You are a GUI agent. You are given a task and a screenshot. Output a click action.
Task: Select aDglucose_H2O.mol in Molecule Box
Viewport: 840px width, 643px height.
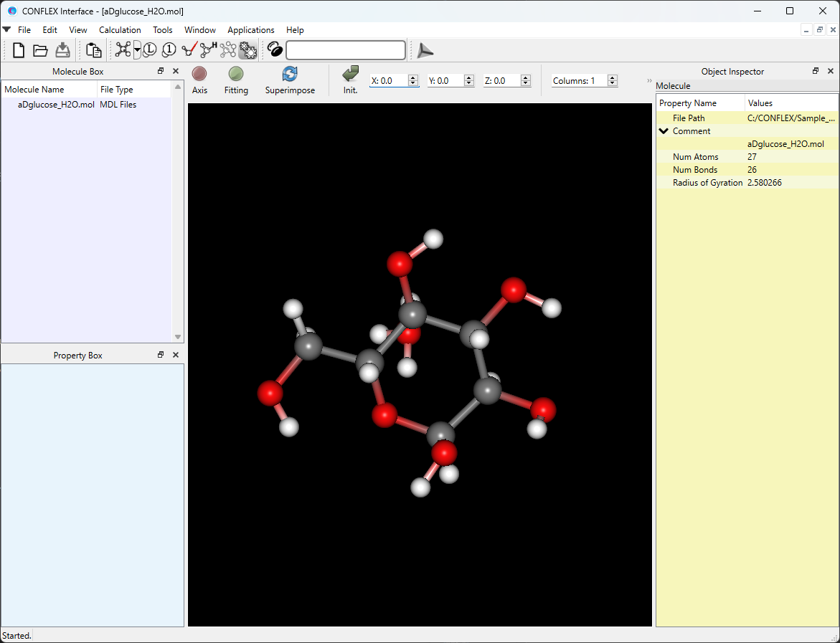coord(56,104)
